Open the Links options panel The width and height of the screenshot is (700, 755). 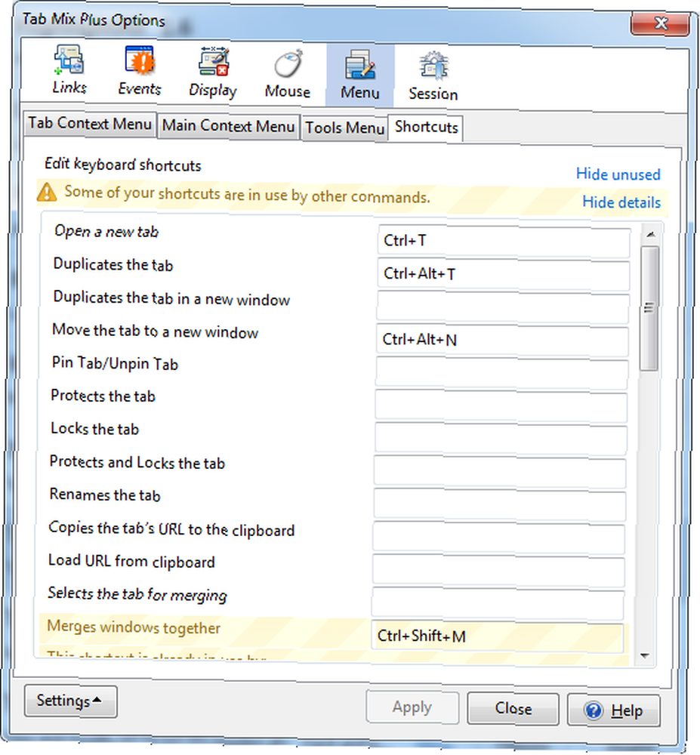pos(69,70)
